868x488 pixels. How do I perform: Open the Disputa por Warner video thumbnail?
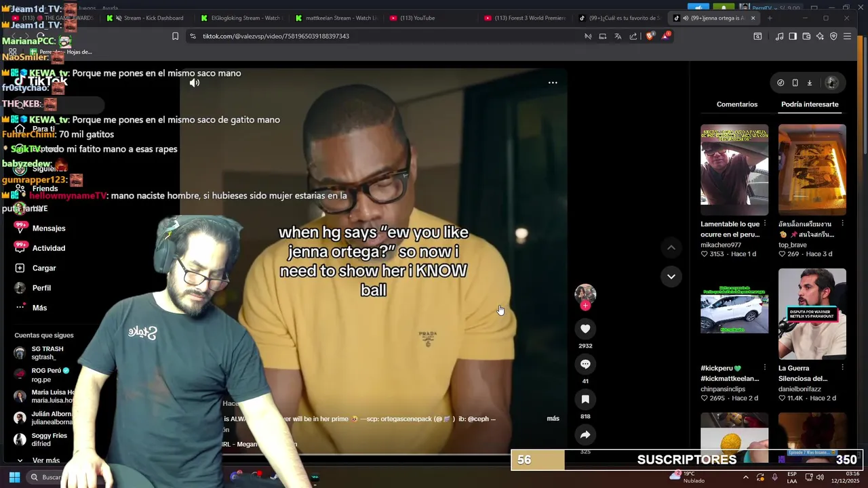pos(812,314)
